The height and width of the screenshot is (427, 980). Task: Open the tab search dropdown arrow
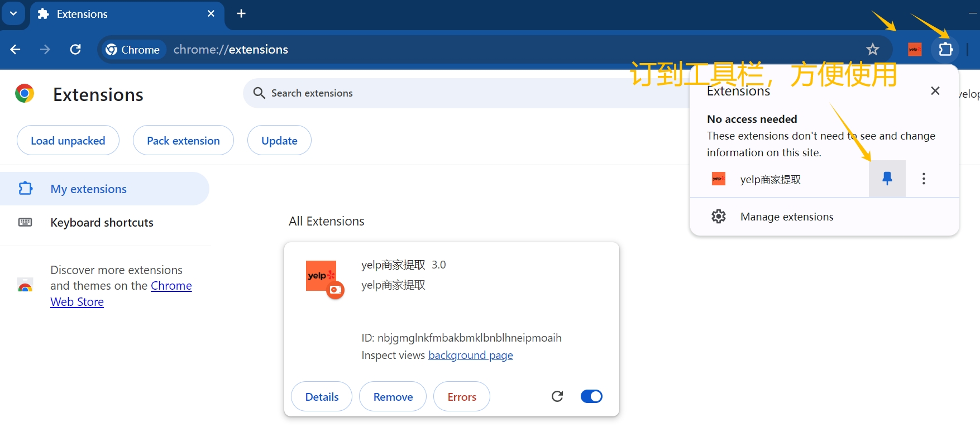[x=13, y=13]
